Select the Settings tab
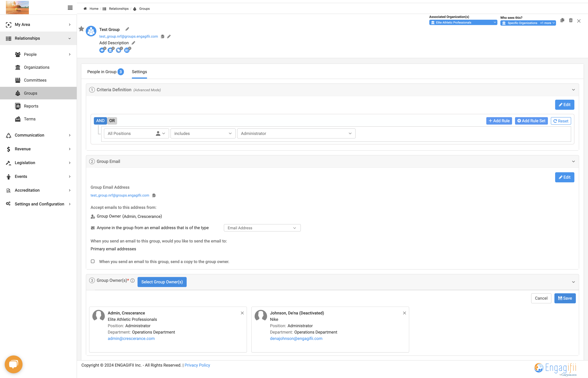Screen dimensions: 588x378 pos(139,72)
